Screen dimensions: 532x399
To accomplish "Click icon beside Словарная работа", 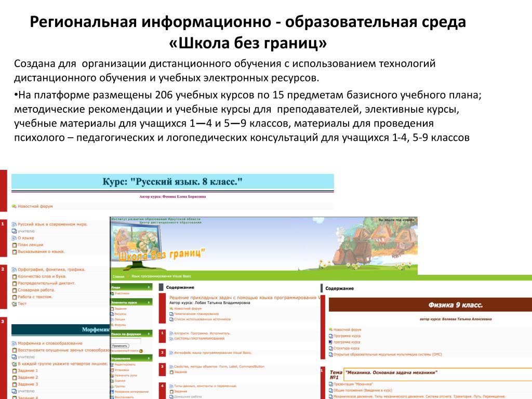I will [x=14, y=290].
